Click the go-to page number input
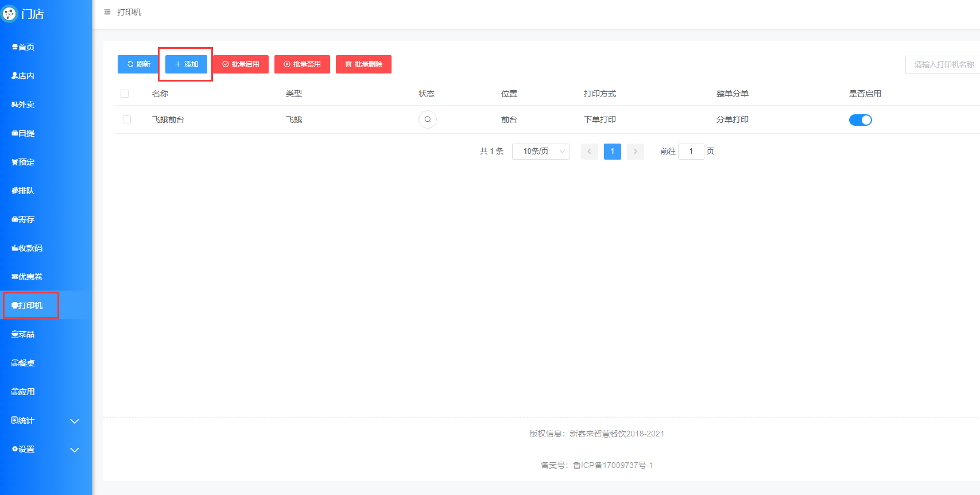Screen dimensions: 980x495 coord(691,151)
